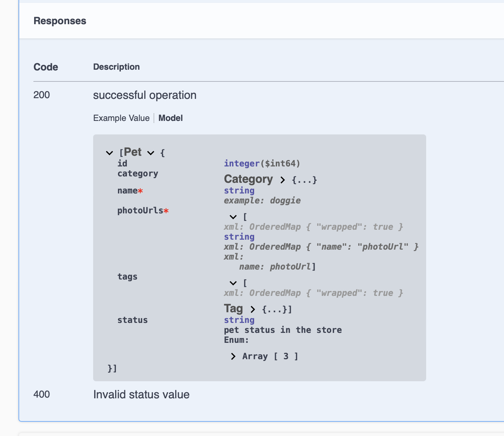Click the 'tags' property name
Image resolution: width=504 pixels, height=436 pixels.
127,277
